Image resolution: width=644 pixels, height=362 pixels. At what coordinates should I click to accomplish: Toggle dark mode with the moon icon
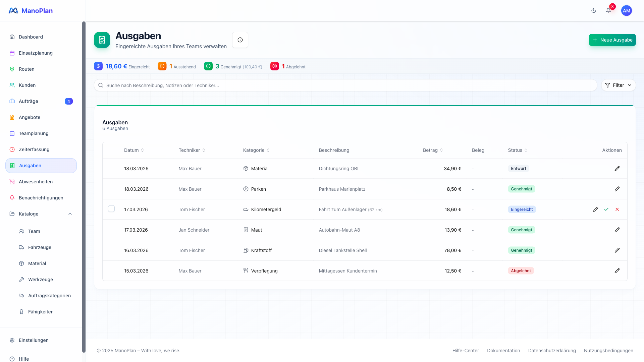[594, 11]
